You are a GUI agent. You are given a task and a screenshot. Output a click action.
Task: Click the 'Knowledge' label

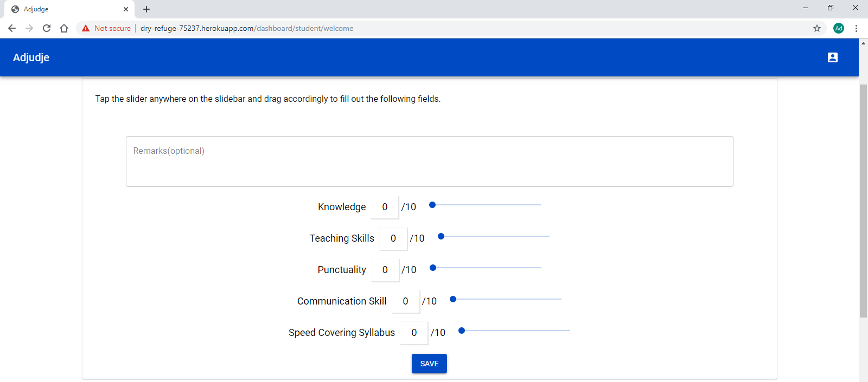[342, 207]
